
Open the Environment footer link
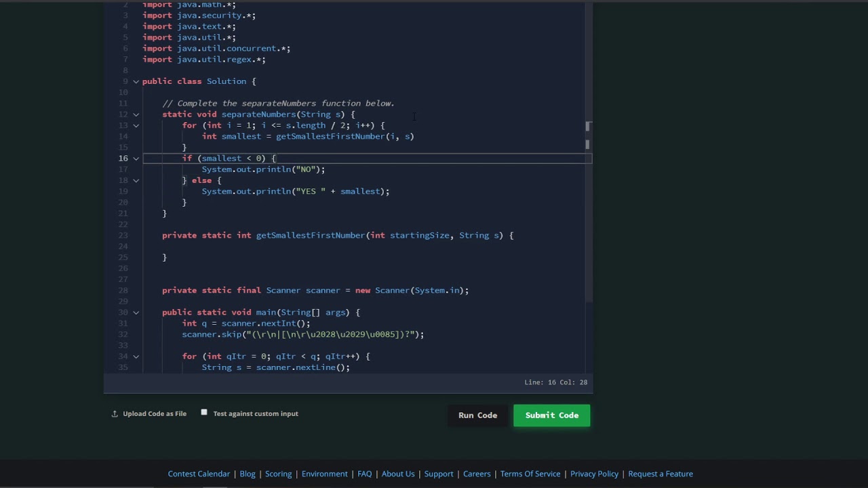point(324,474)
